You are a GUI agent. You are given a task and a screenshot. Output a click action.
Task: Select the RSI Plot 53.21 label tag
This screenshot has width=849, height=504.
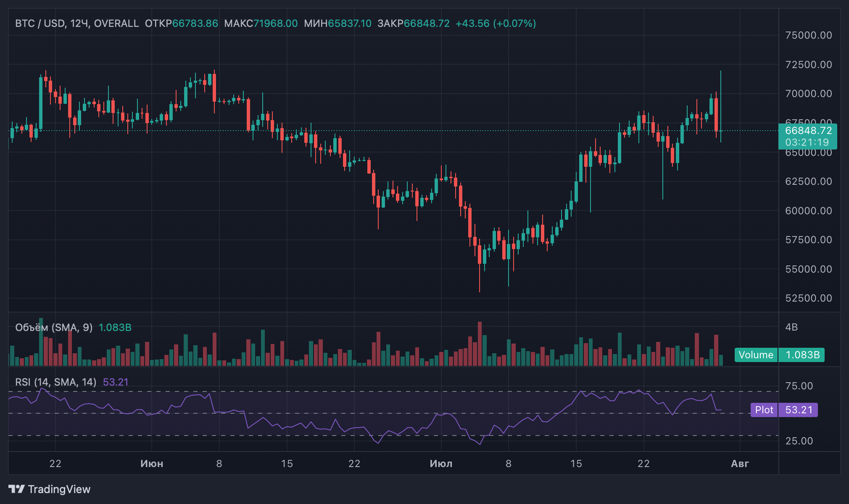click(x=784, y=410)
